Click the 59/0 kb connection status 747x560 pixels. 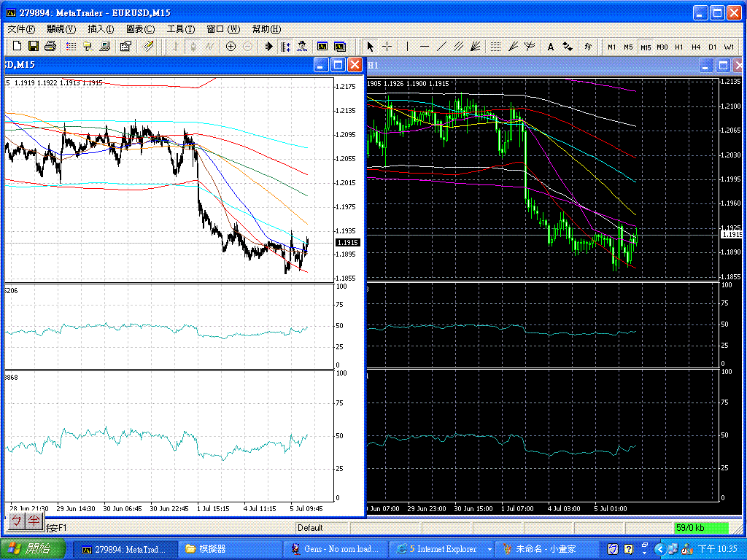tap(701, 528)
